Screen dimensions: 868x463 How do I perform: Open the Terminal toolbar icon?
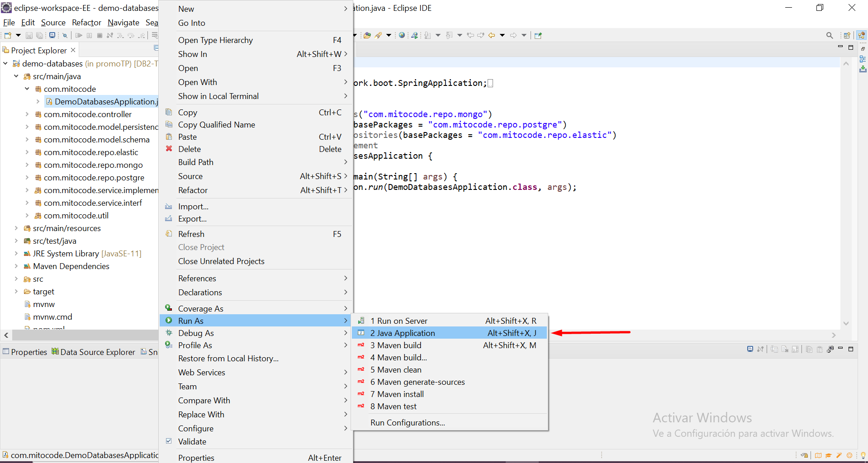click(x=52, y=35)
